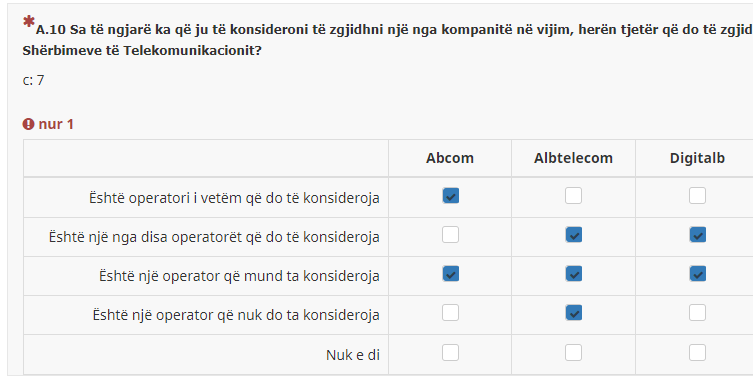Screen dimensions: 753x377
Task: Uncheck Digitalb for 'mund ta konsideroja' row
Action: point(697,274)
